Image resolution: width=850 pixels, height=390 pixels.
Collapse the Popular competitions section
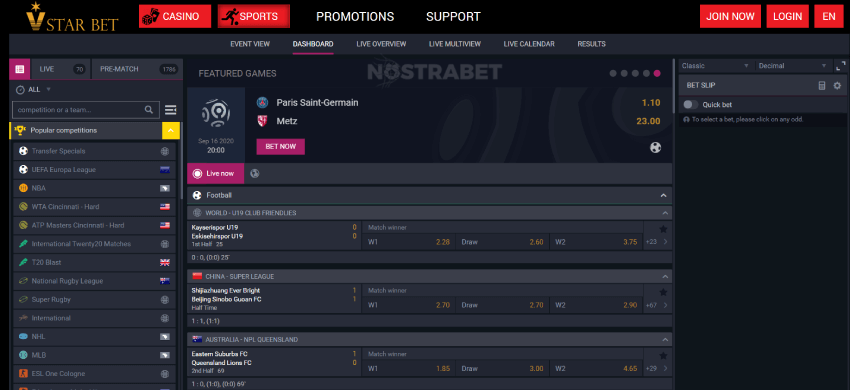point(171,131)
